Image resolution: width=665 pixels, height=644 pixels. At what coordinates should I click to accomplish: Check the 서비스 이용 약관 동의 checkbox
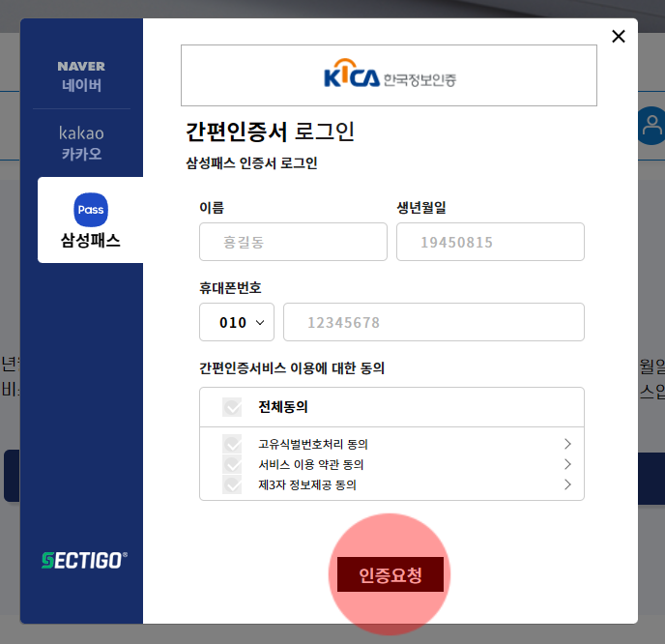click(232, 464)
